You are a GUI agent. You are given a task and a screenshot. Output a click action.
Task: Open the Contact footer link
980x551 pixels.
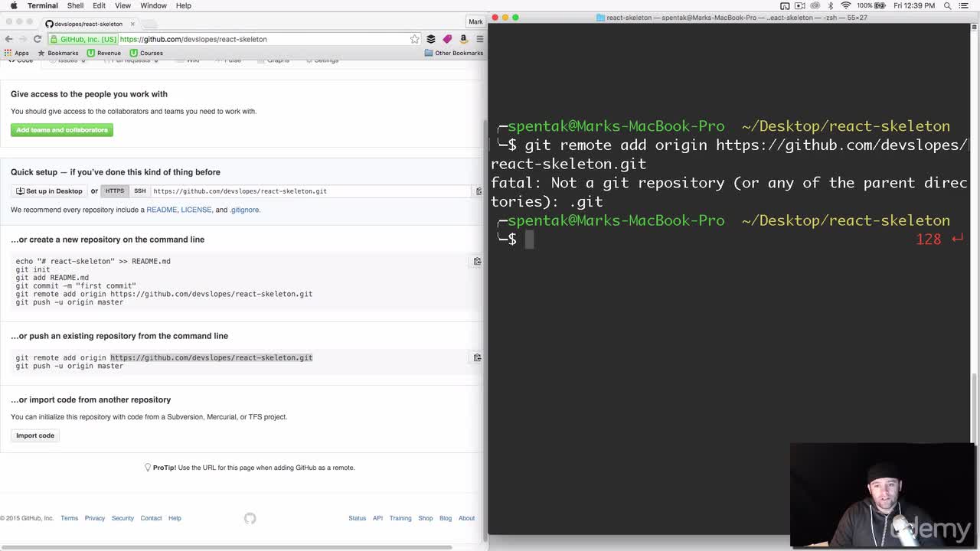(x=151, y=518)
